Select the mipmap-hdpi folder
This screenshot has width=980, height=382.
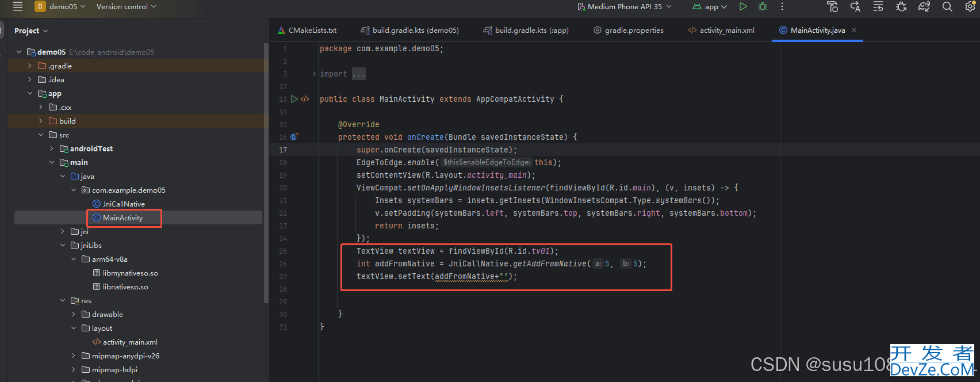click(x=114, y=369)
